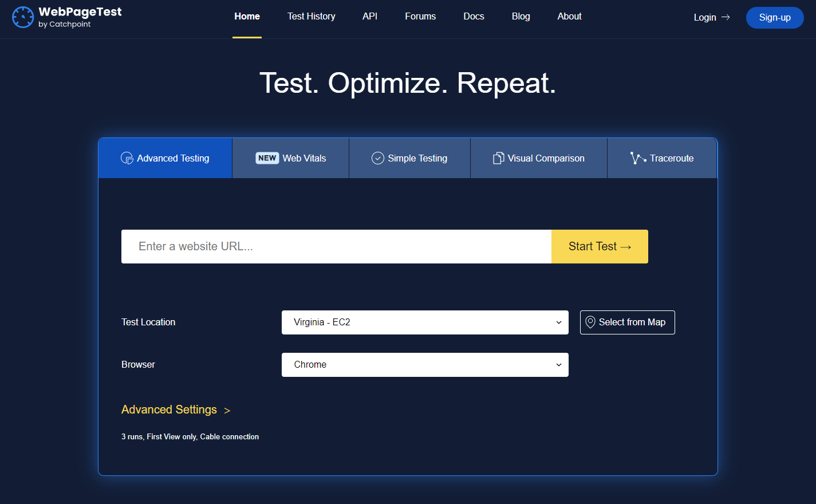The height and width of the screenshot is (504, 816).
Task: Click the Login link
Action: [705, 17]
